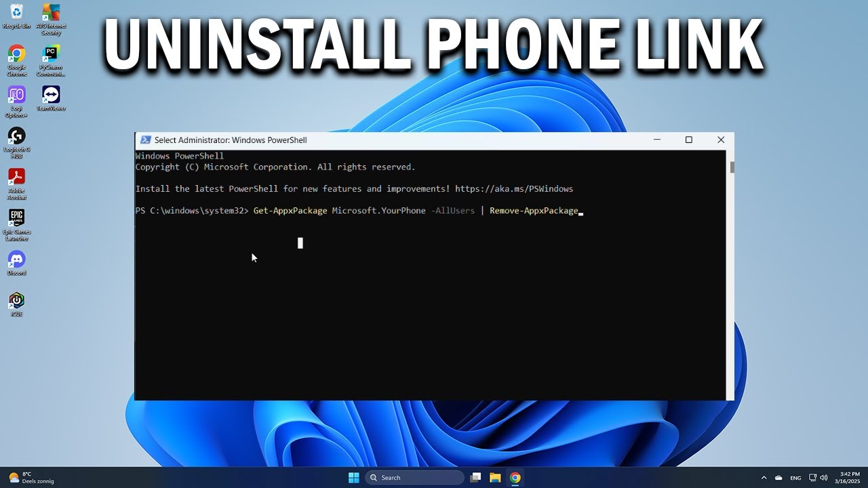This screenshot has height=488, width=868.
Task: Maximize the PowerShell window
Action: point(689,140)
